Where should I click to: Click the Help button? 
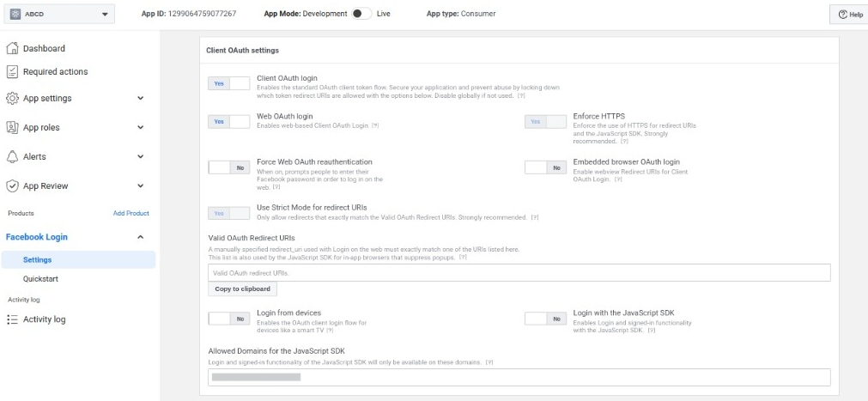(x=850, y=15)
